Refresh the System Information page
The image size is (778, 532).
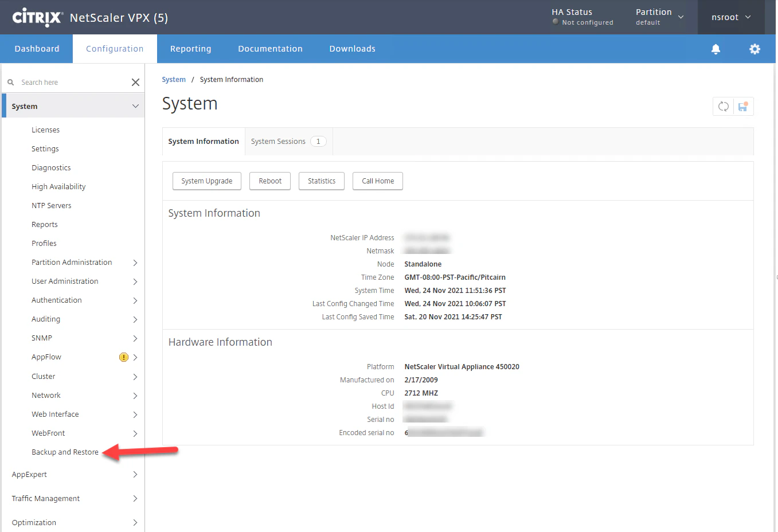click(723, 106)
